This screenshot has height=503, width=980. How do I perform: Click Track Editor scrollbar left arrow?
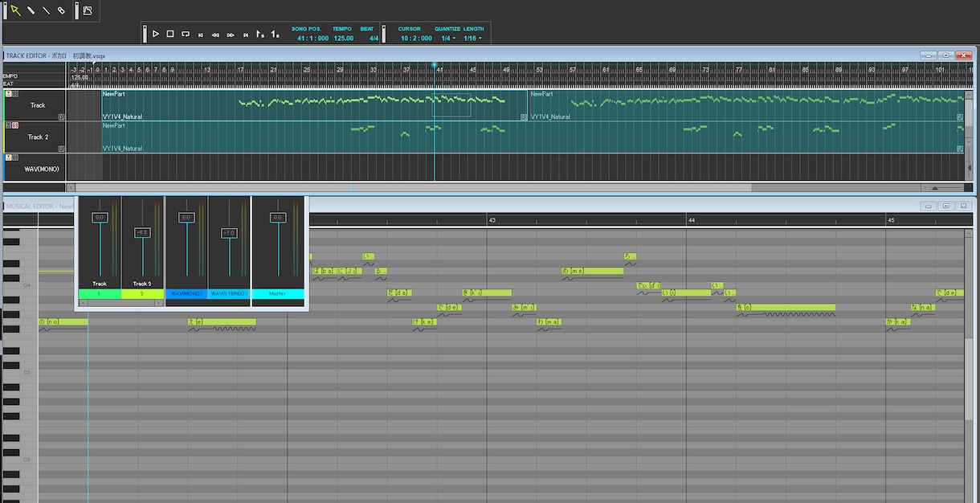[71, 187]
